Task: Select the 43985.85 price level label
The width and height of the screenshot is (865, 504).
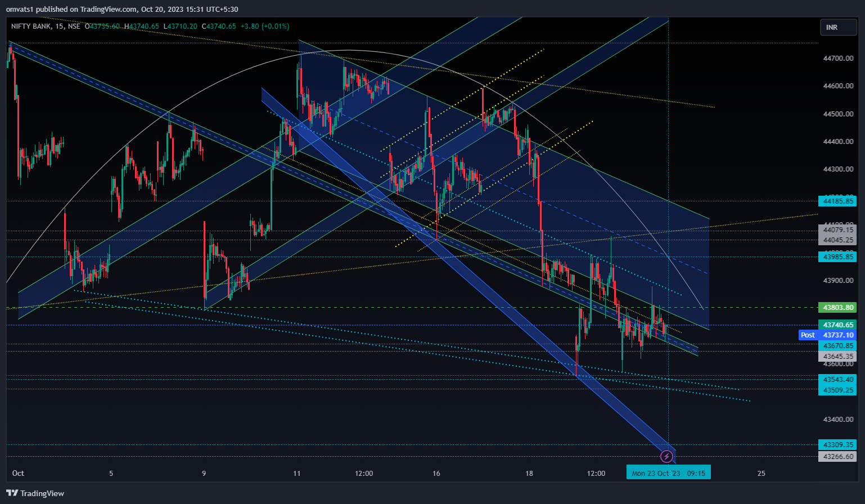Action: (837, 256)
